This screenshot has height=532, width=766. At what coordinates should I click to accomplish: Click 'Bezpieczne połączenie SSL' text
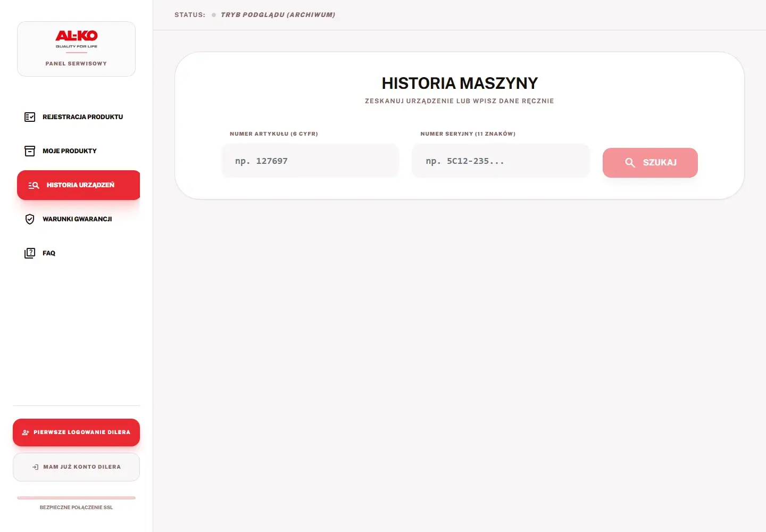(76, 508)
